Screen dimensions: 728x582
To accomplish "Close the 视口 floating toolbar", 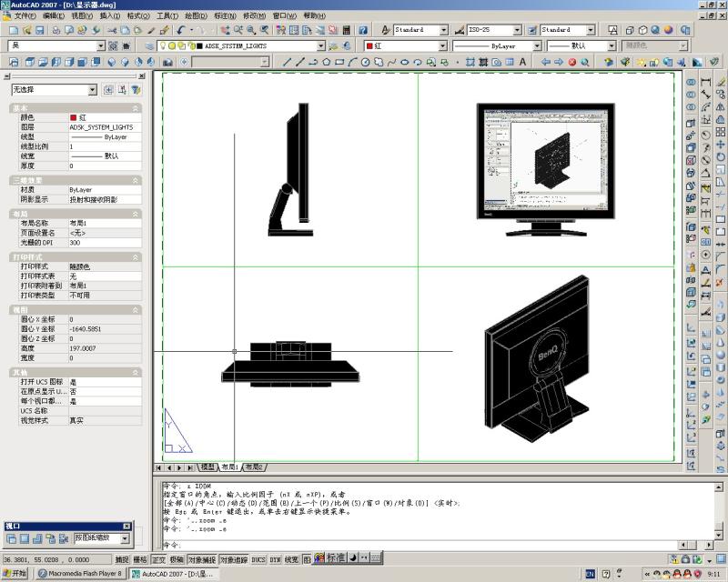I will pos(126,526).
